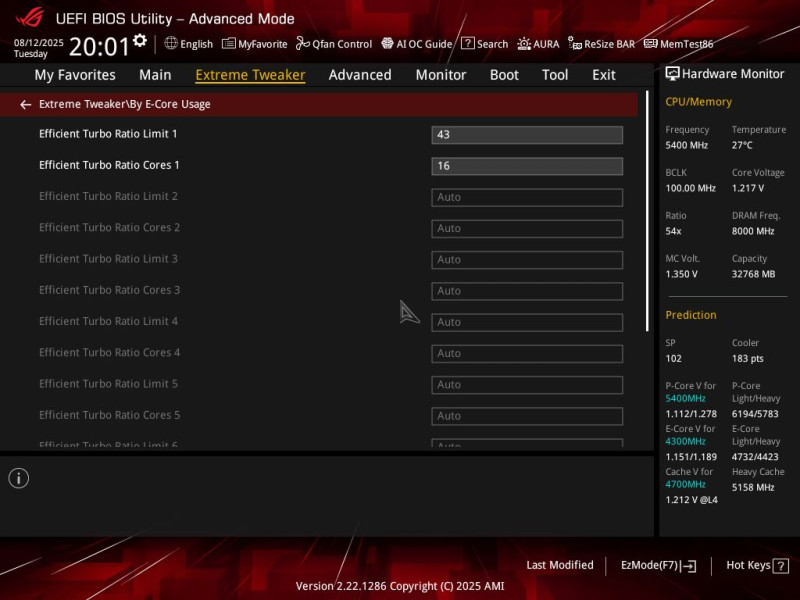Open the Boot tab
Image resolution: width=800 pixels, height=600 pixels.
tap(504, 75)
